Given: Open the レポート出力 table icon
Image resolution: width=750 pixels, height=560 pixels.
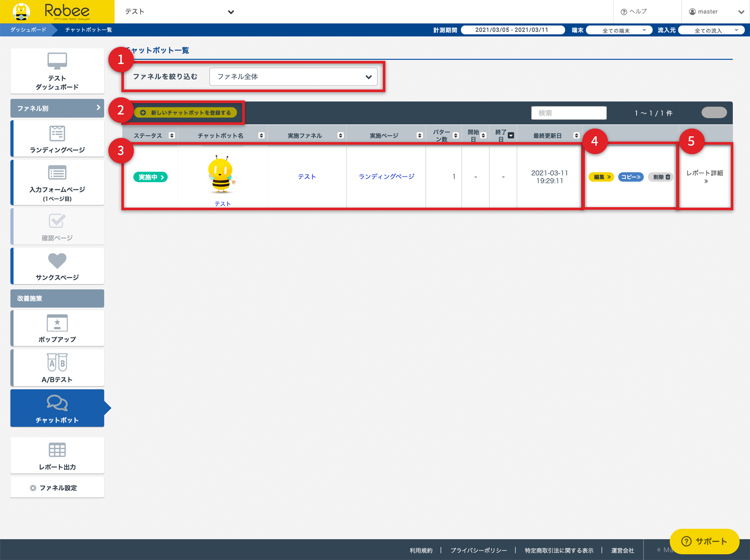Looking at the screenshot, I should point(57,450).
